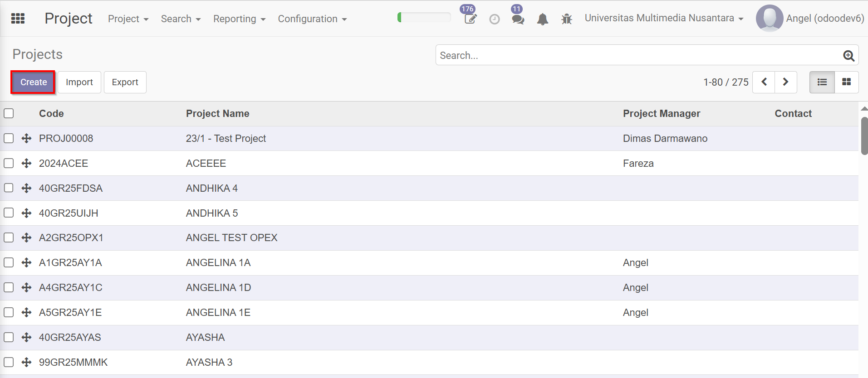Open the Reporting dropdown menu
868x378 pixels.
(x=239, y=19)
